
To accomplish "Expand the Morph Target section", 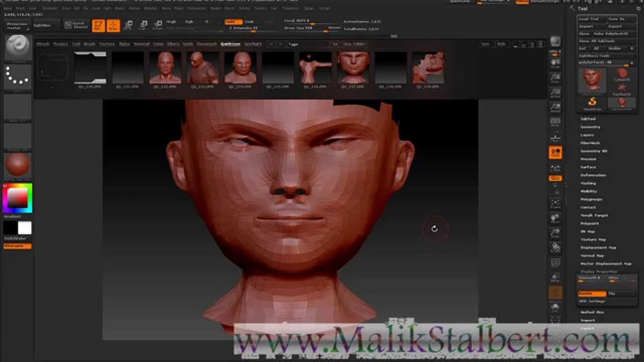I will pos(594,216).
